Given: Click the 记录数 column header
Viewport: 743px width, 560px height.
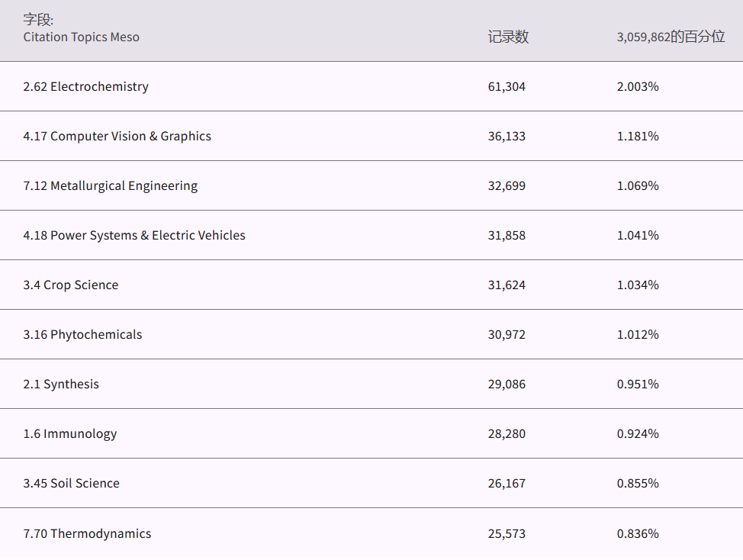Looking at the screenshot, I should (508, 37).
